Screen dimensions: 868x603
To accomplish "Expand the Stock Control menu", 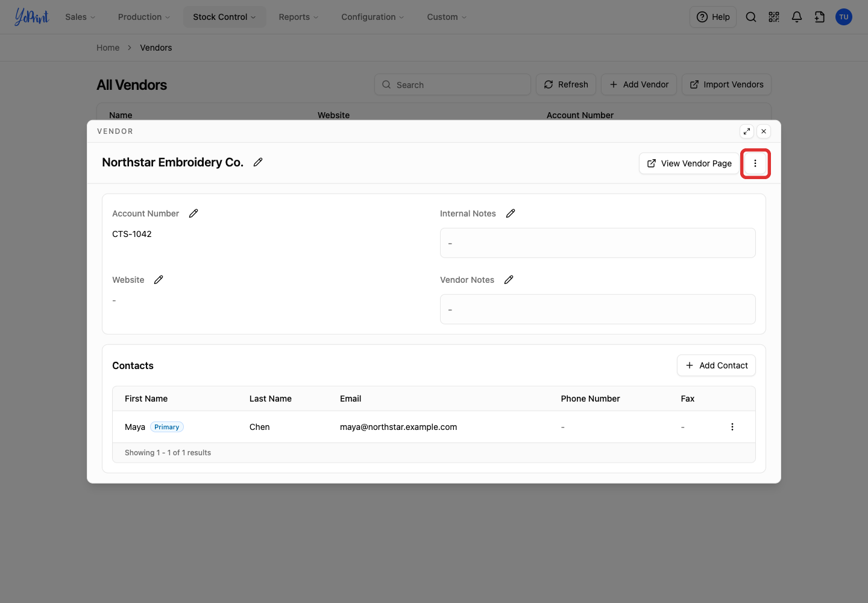I will [x=224, y=17].
